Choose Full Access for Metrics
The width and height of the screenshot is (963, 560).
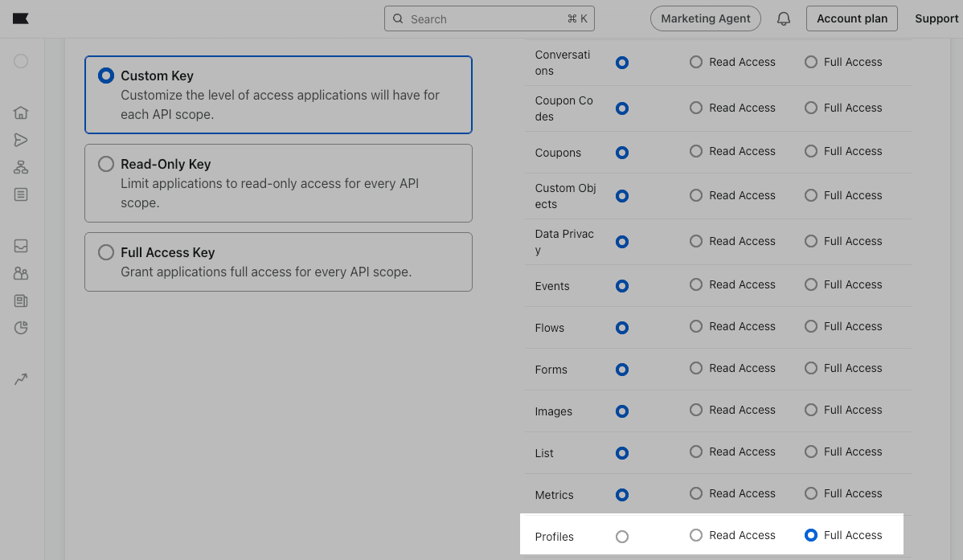(x=811, y=493)
